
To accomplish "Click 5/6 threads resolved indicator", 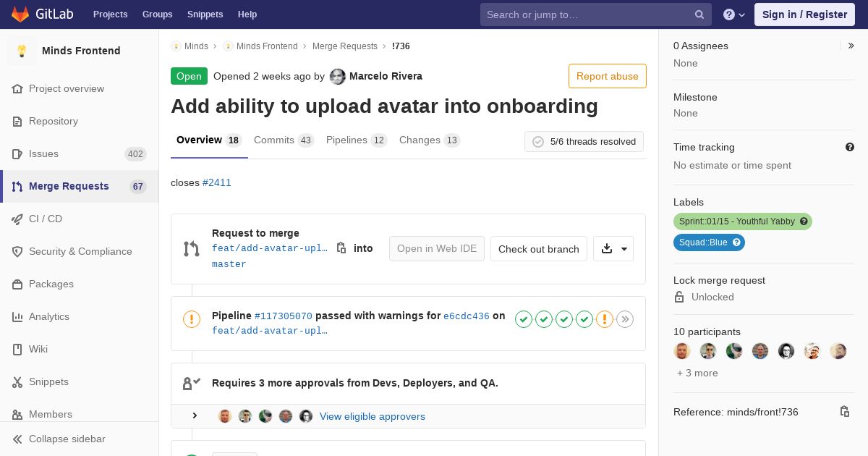I will point(584,142).
